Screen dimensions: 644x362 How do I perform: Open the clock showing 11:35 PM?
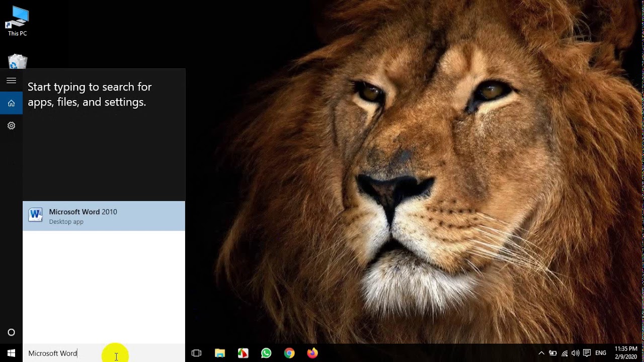(x=626, y=353)
